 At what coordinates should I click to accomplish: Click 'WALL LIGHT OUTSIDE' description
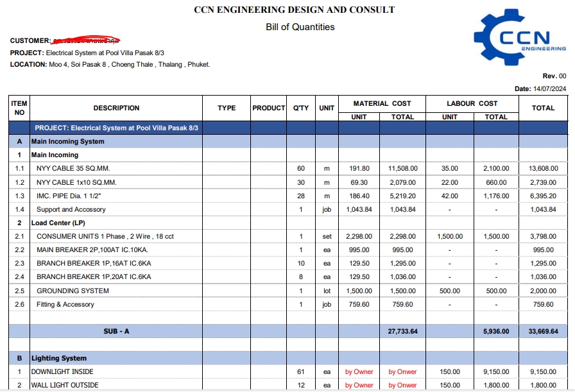click(x=65, y=386)
